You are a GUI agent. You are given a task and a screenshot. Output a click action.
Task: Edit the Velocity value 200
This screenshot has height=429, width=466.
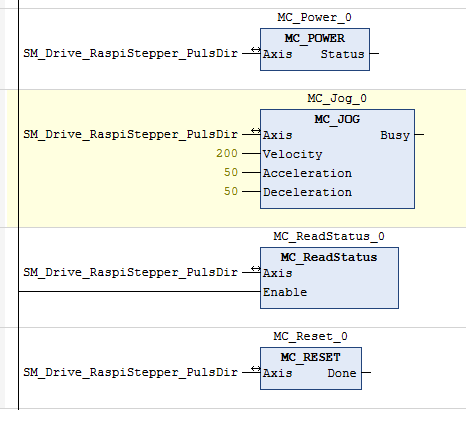(x=227, y=153)
